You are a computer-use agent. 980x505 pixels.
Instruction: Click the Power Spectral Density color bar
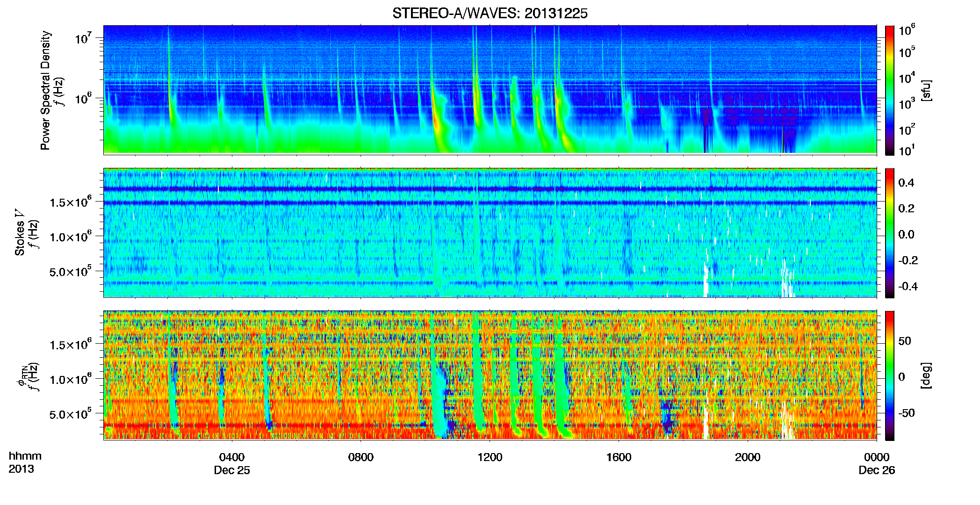click(890, 90)
